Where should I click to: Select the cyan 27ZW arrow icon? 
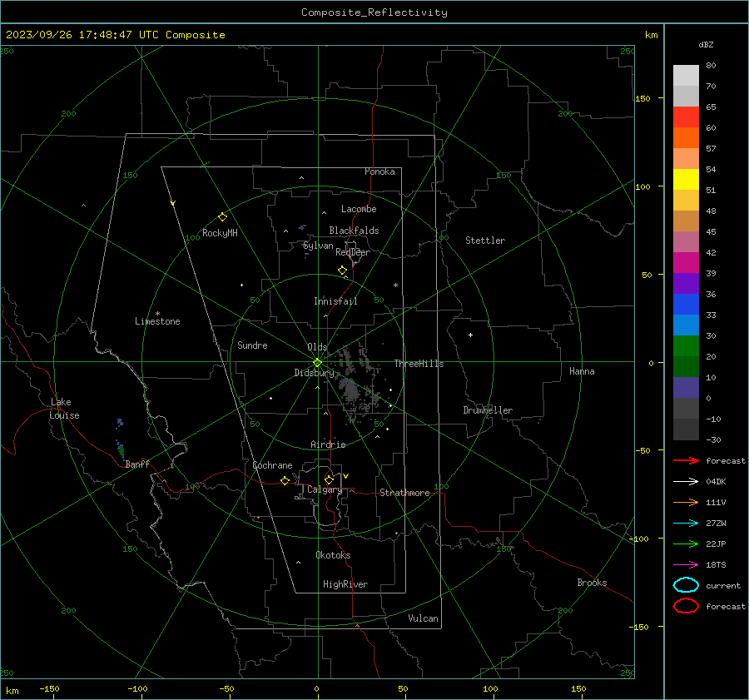(686, 524)
